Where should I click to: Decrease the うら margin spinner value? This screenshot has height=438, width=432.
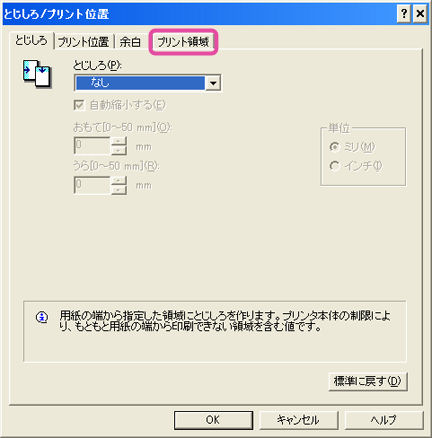(119, 189)
